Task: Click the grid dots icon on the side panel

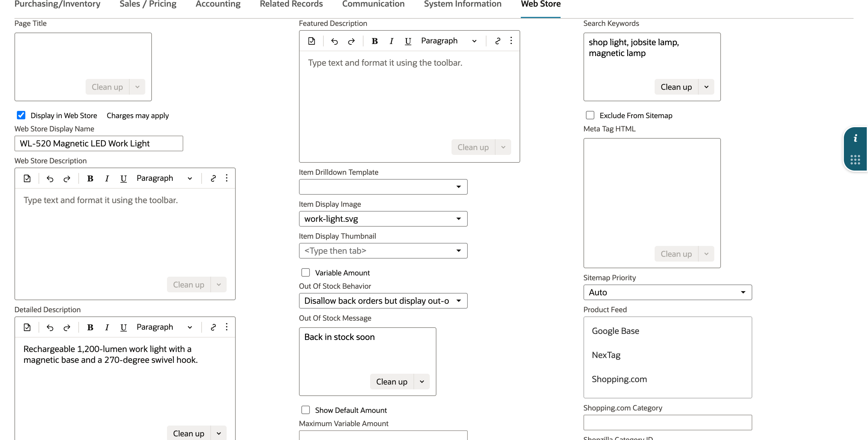Action: (x=855, y=160)
